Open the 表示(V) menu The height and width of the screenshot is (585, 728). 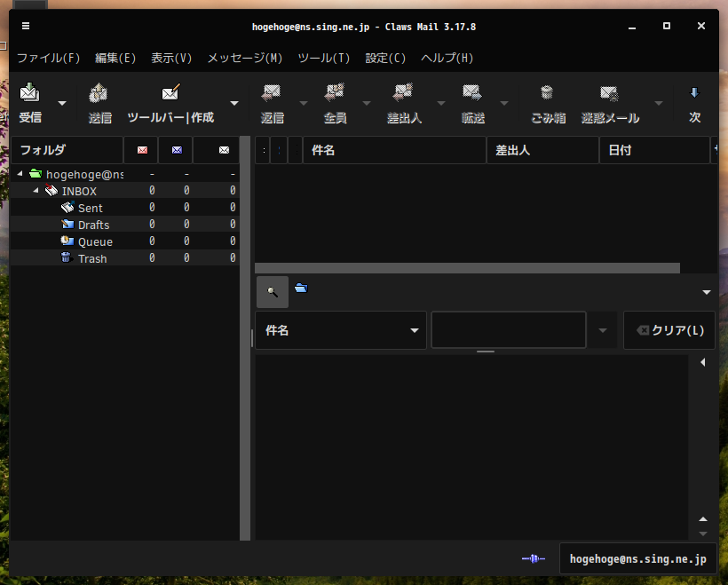click(171, 58)
